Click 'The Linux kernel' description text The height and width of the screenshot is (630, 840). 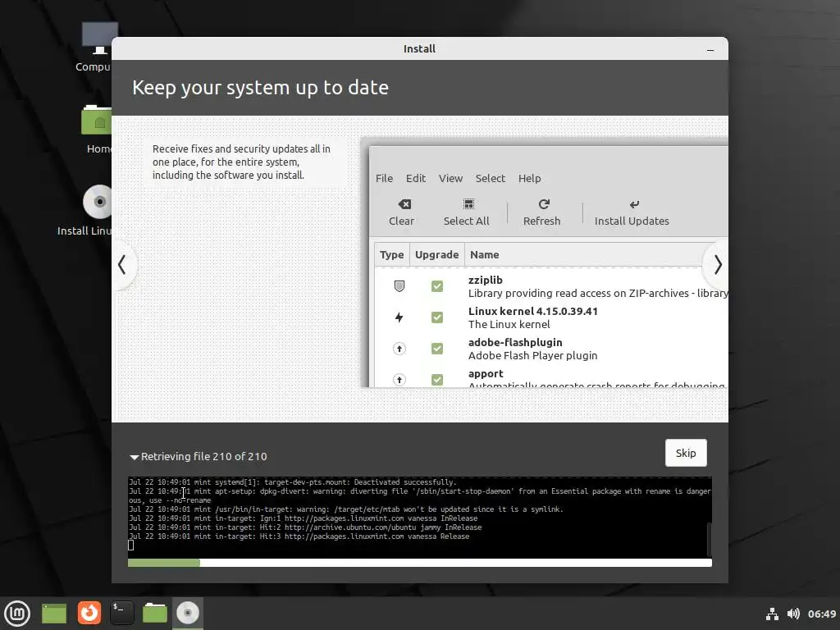click(509, 325)
